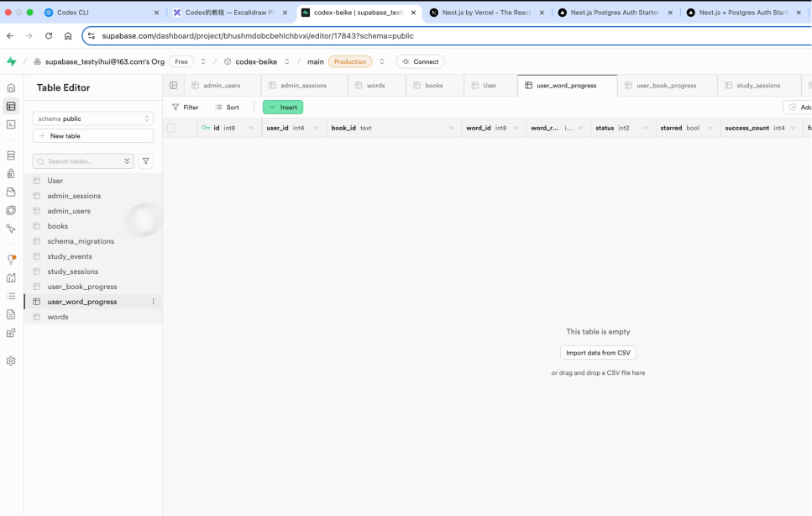Collapse the table list side panel icon

(174, 86)
